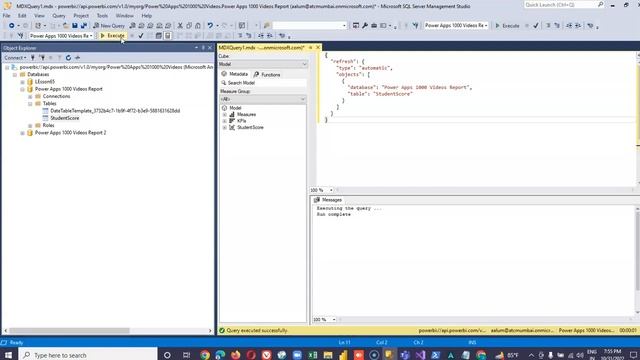Open the editor 100 % zoom dropdown
This screenshot has width=640, height=360.
click(x=322, y=190)
